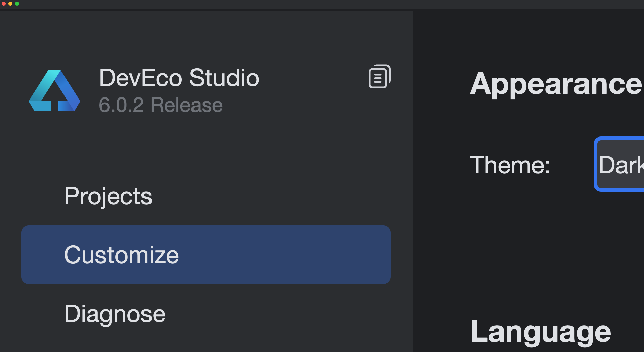Click the Appearance section heading

(x=556, y=84)
